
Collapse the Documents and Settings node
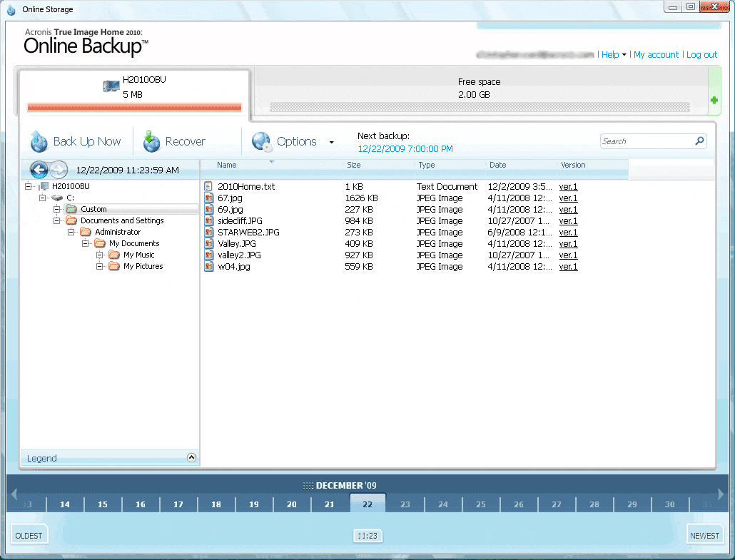click(x=56, y=220)
